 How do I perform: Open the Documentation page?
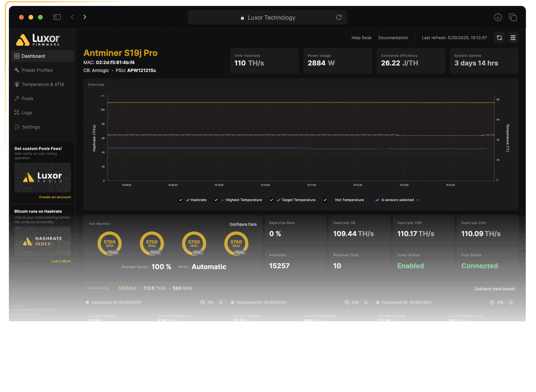[x=393, y=37]
